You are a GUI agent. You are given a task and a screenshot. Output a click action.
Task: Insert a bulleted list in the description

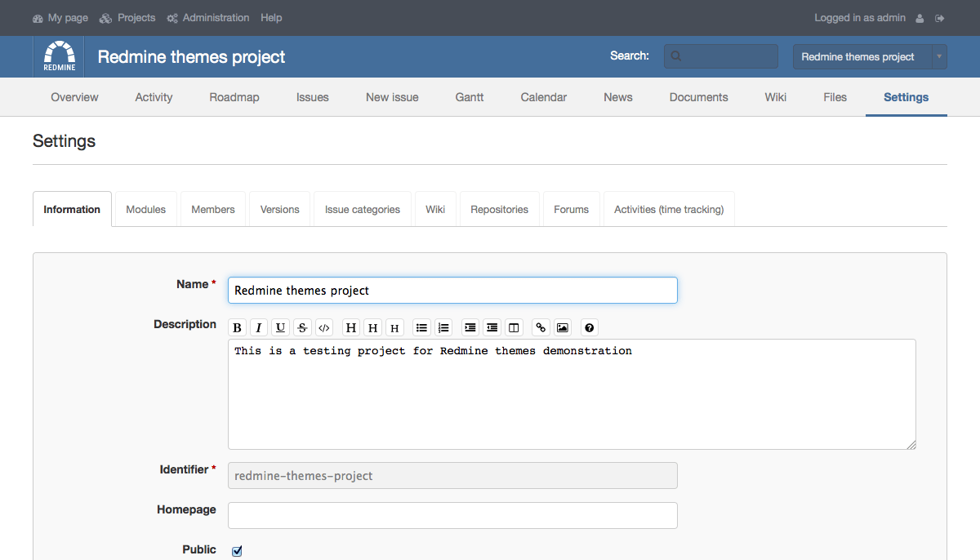tap(421, 327)
